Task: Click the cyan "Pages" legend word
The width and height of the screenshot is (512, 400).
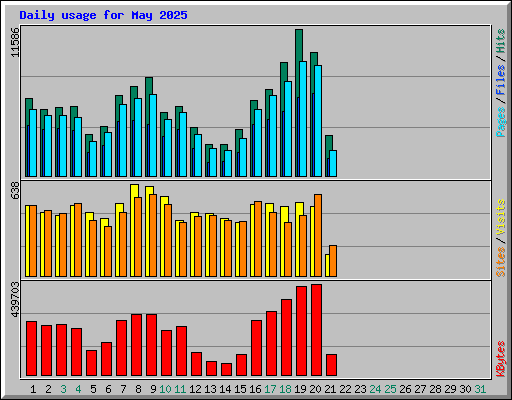Action: pyautogui.click(x=501, y=122)
